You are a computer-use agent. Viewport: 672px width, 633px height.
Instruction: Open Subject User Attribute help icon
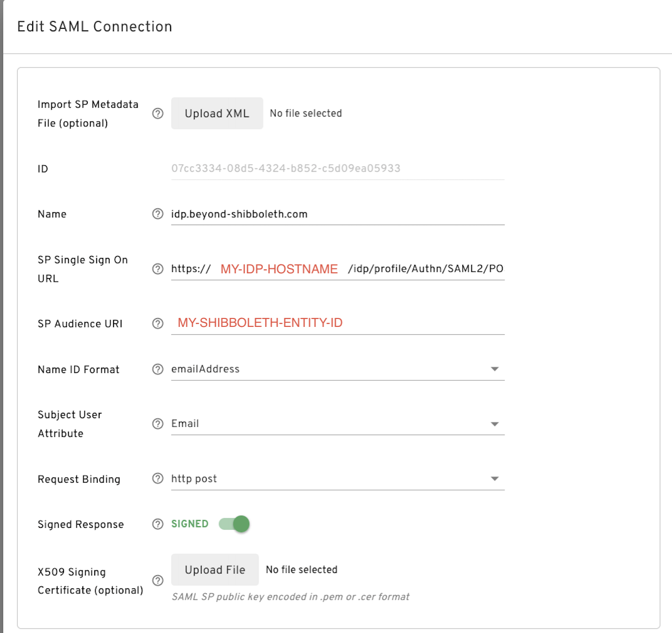158,424
